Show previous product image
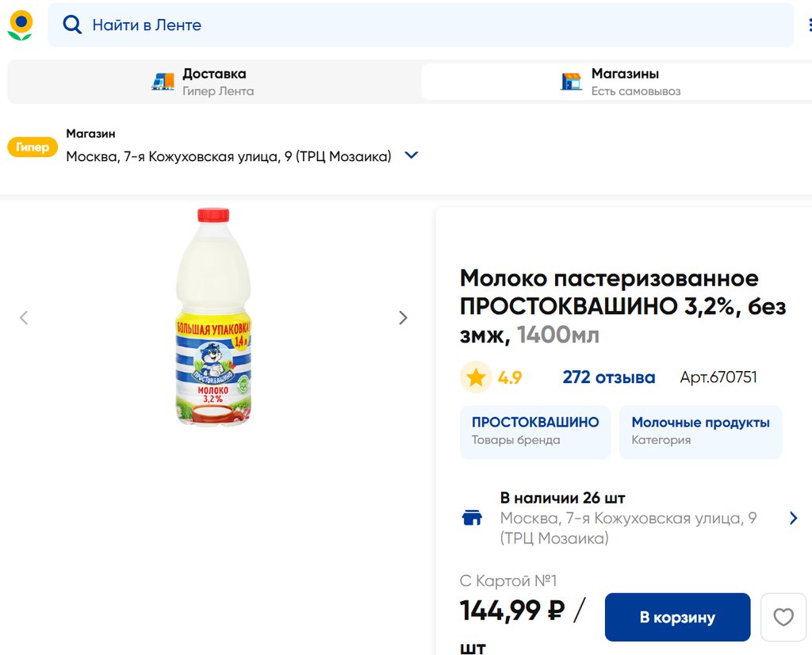Screen dimensions: 812x655 coord(24,318)
